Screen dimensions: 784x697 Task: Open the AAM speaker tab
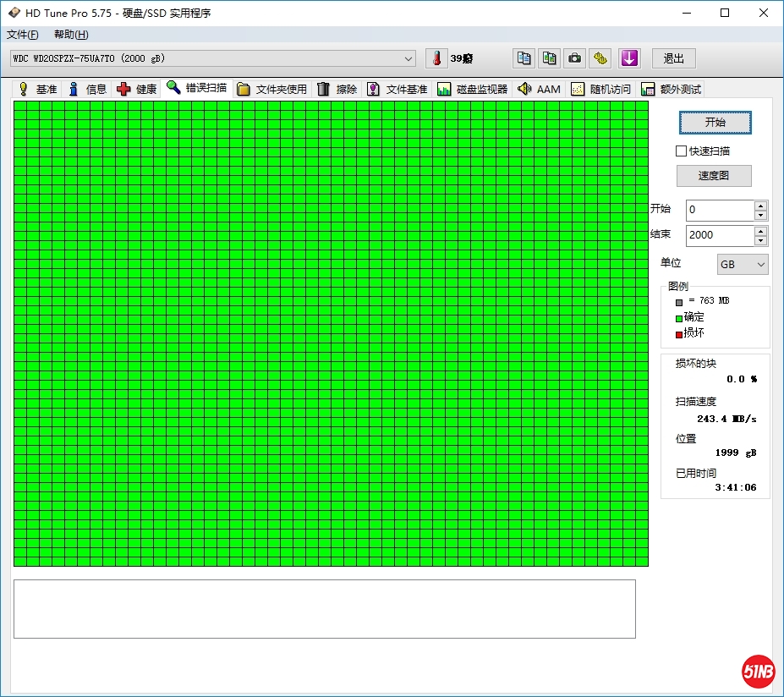click(x=539, y=89)
